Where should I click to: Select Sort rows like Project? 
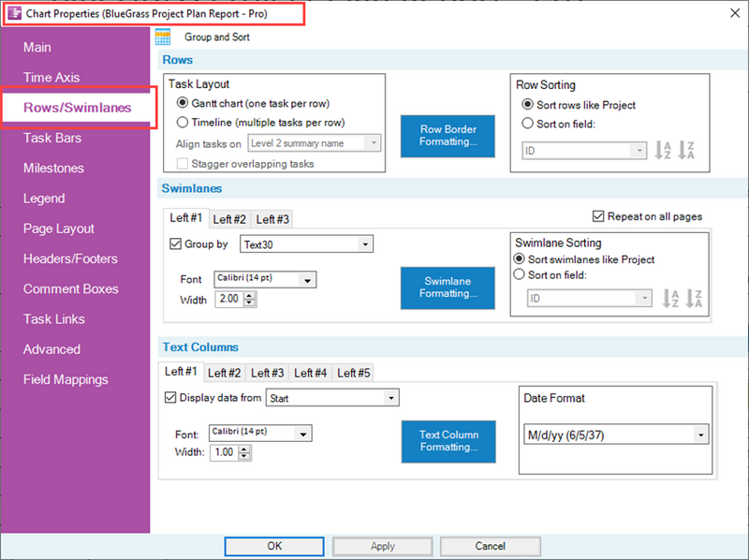[x=527, y=104]
